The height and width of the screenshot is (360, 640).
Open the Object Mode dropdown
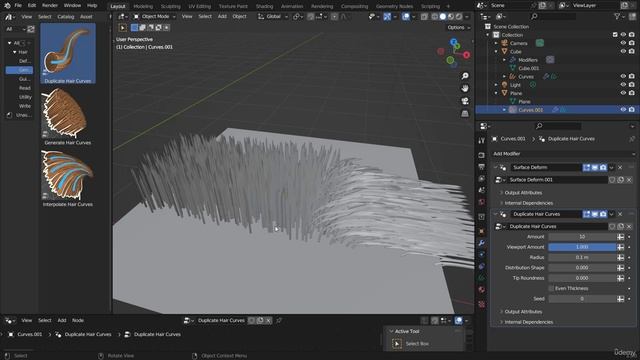155,17
